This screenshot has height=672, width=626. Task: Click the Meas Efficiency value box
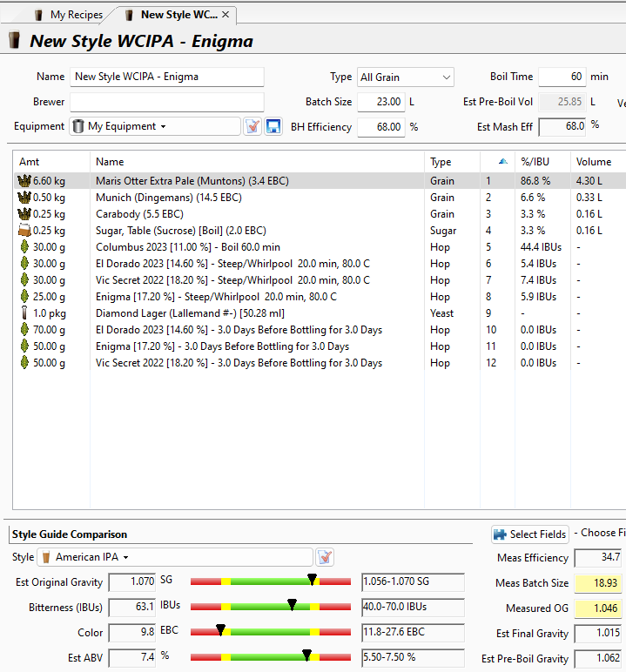[597, 558]
